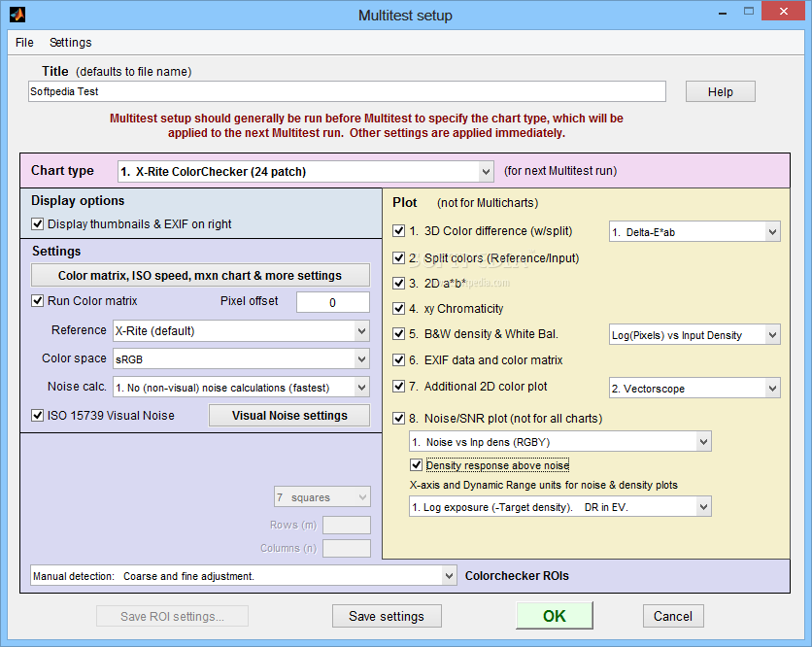This screenshot has height=647, width=812.
Task: Toggle Split colors (Reference/Input) checkbox
Action: point(399,257)
